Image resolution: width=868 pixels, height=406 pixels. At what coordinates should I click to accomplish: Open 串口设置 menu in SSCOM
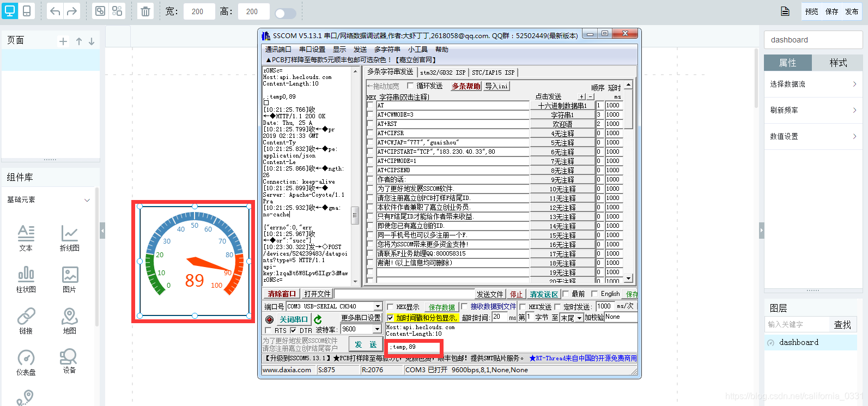312,50
